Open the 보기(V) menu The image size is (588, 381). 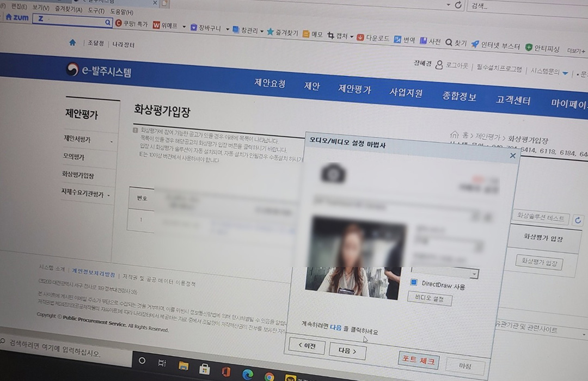[x=41, y=8]
